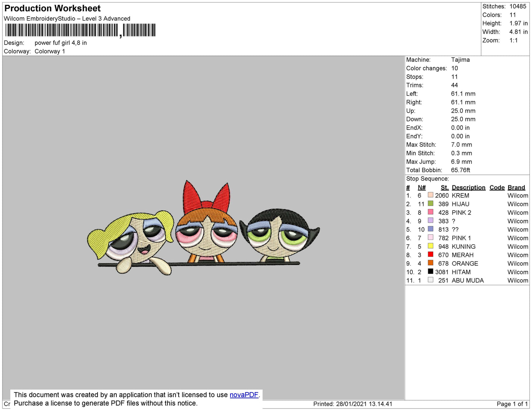
Task: Select the MERAH red color swatch
Action: (x=430, y=254)
